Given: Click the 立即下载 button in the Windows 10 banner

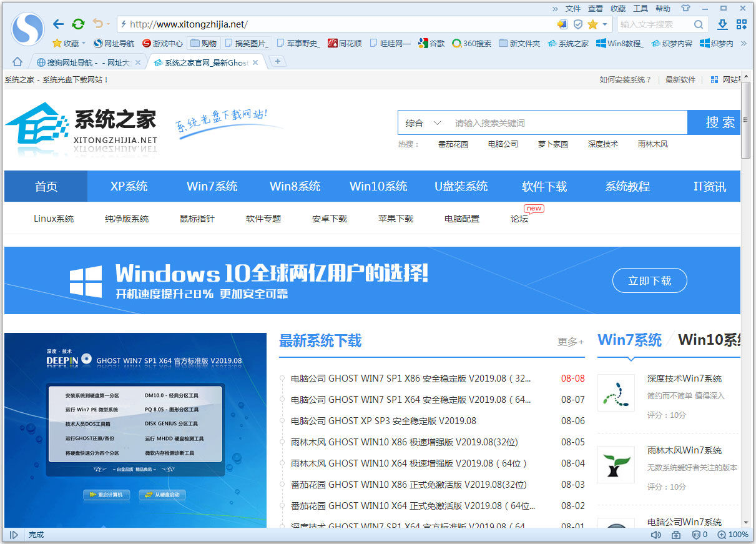Looking at the screenshot, I should point(649,280).
